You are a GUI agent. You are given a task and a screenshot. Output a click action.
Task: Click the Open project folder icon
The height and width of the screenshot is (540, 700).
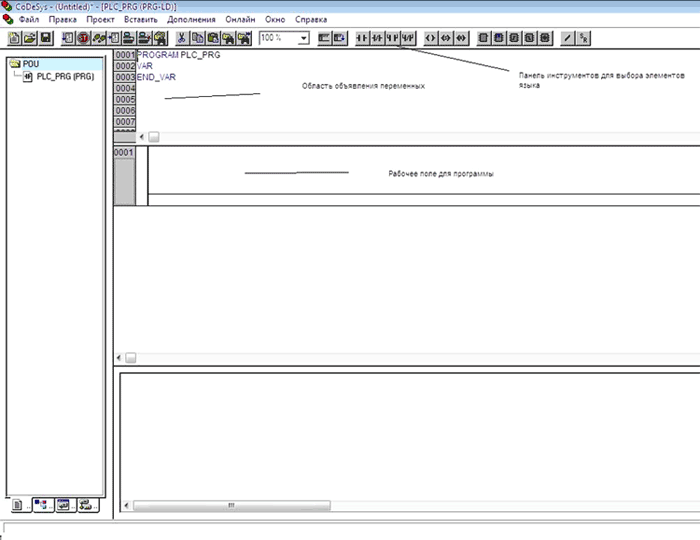pos(30,38)
